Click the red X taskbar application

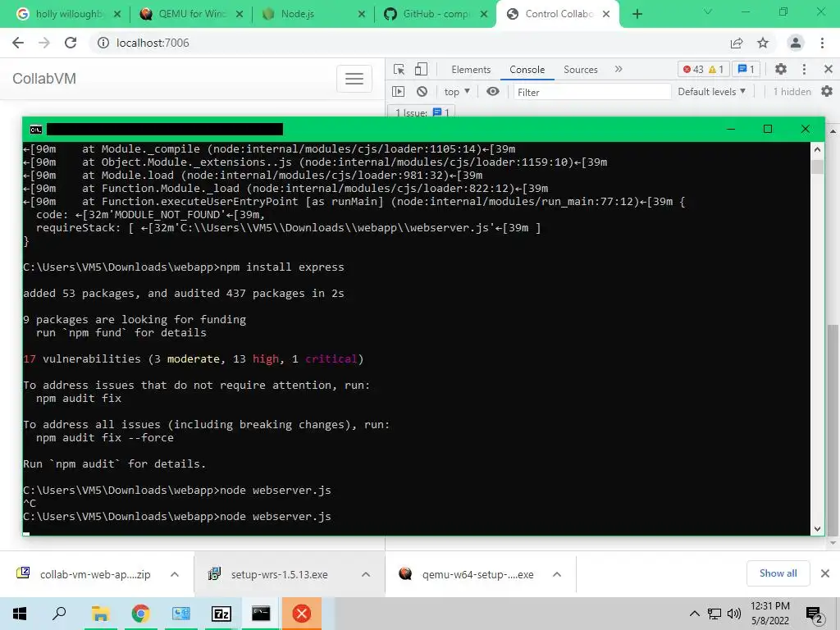pyautogui.click(x=302, y=614)
